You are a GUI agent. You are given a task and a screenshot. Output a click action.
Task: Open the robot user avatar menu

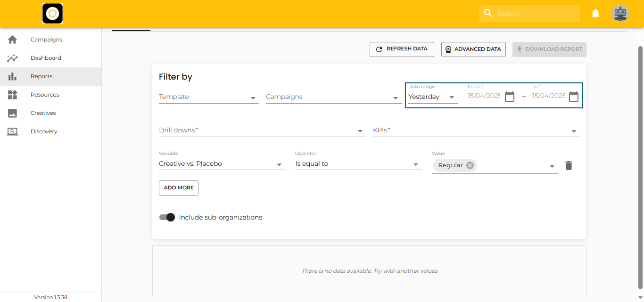620,14
